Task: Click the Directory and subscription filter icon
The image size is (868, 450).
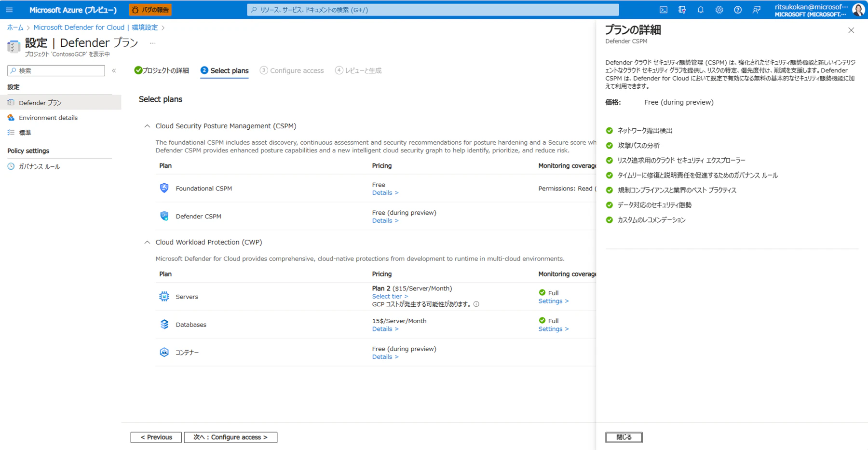Action: pyautogui.click(x=682, y=10)
